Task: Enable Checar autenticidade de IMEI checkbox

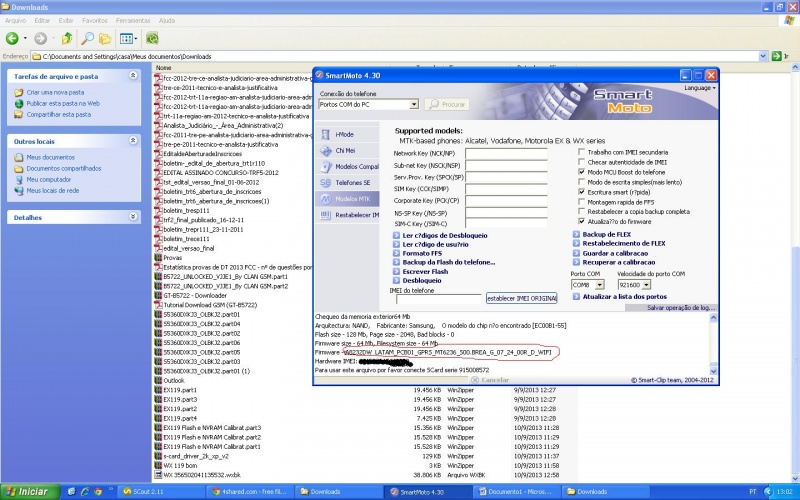Action: pos(581,162)
